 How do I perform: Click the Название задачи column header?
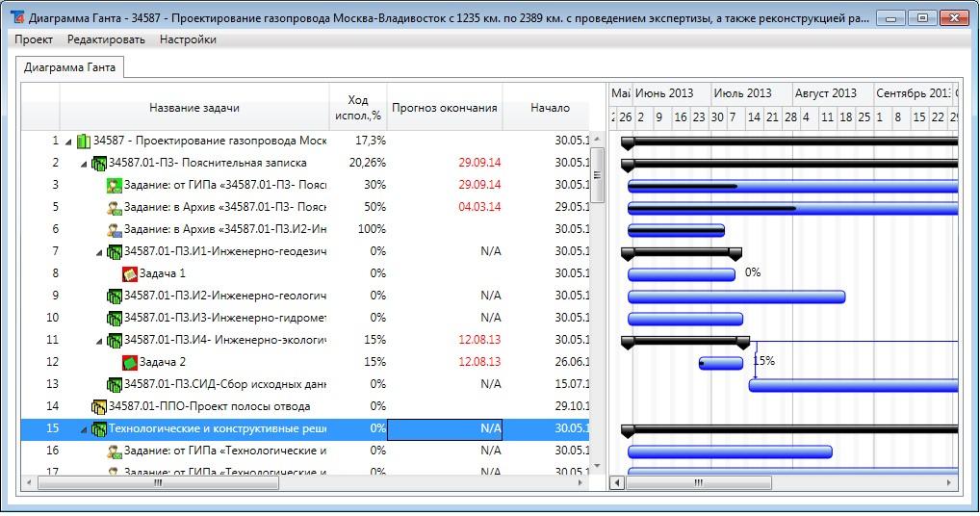coord(193,108)
